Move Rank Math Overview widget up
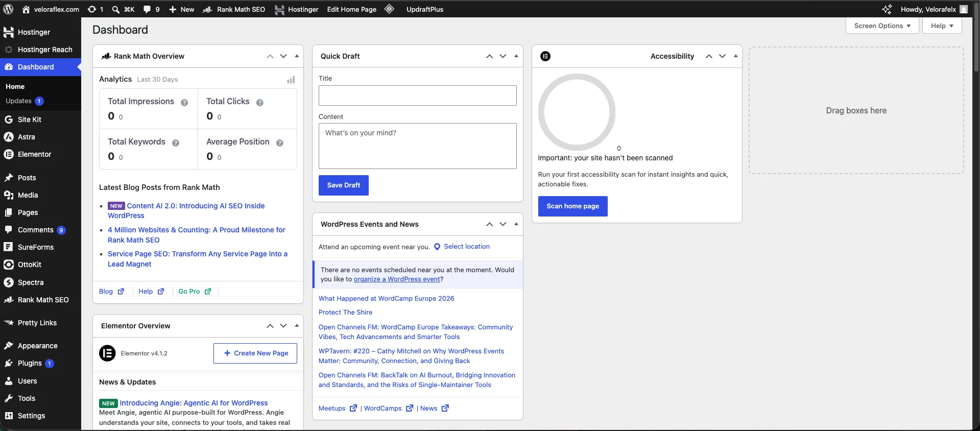 [270, 56]
